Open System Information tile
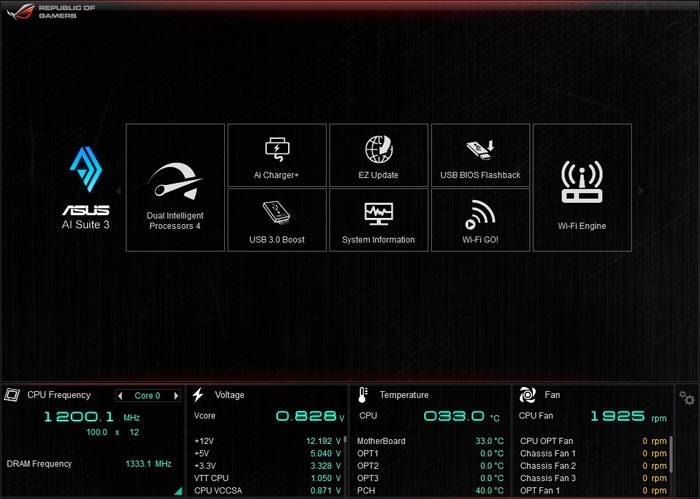The height and width of the screenshot is (499, 700). (378, 220)
